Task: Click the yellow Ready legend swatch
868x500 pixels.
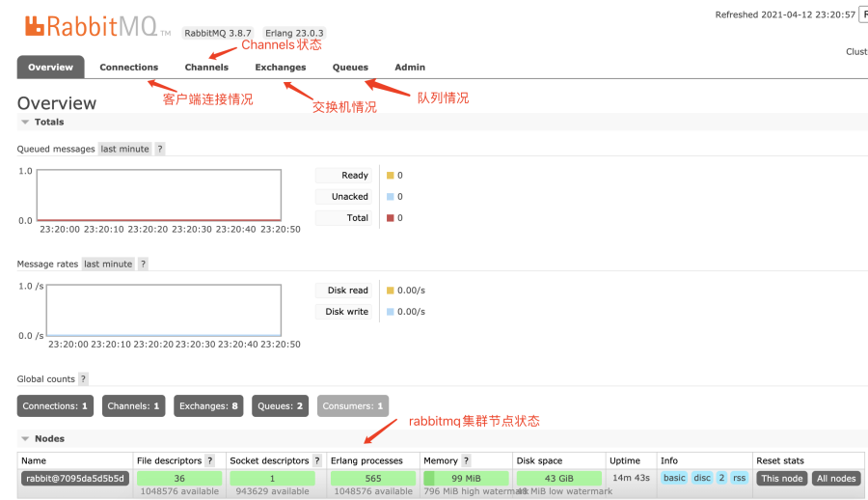Action: (x=390, y=176)
